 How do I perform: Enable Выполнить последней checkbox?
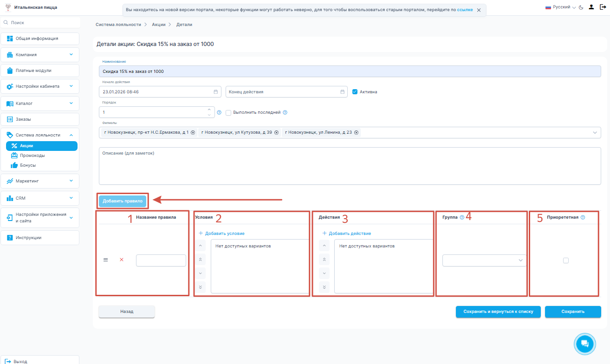(228, 112)
